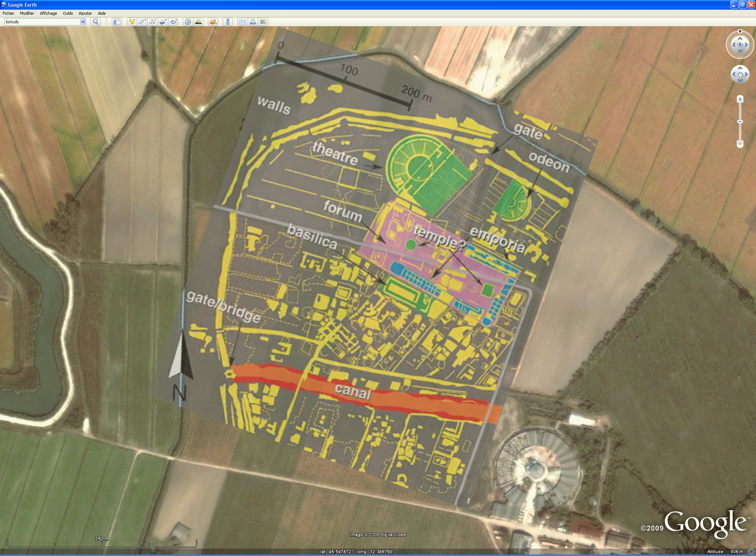The width and height of the screenshot is (756, 556).
Task: Add a placemark with the pushpin icon
Action: (132, 22)
